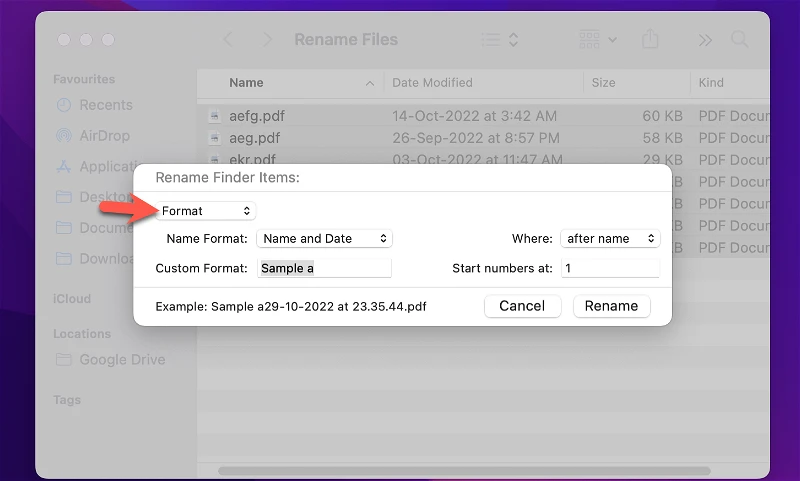Click the aefg.pdf file icon
Screen dimensions: 800x481
(x=215, y=116)
